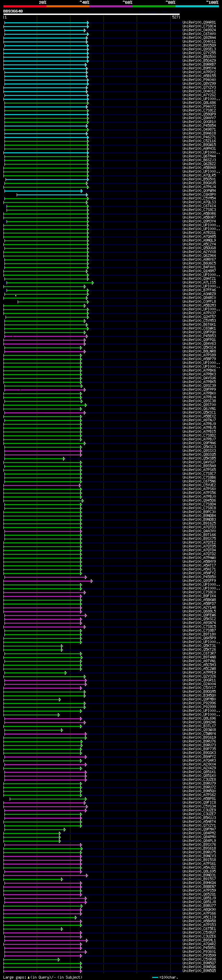
Task: Select hit UniRef100_Q9ZRA4
Action: [199, 38]
